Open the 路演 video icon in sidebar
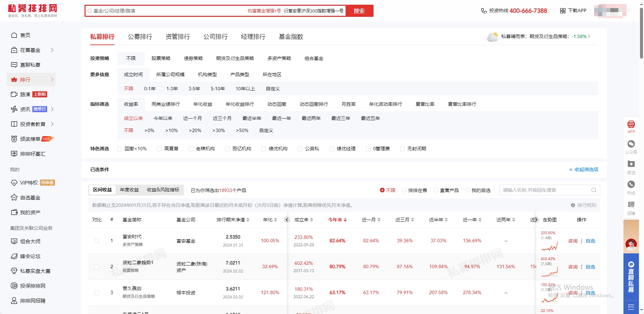Viewport: 644px width, 314px height. (14, 94)
